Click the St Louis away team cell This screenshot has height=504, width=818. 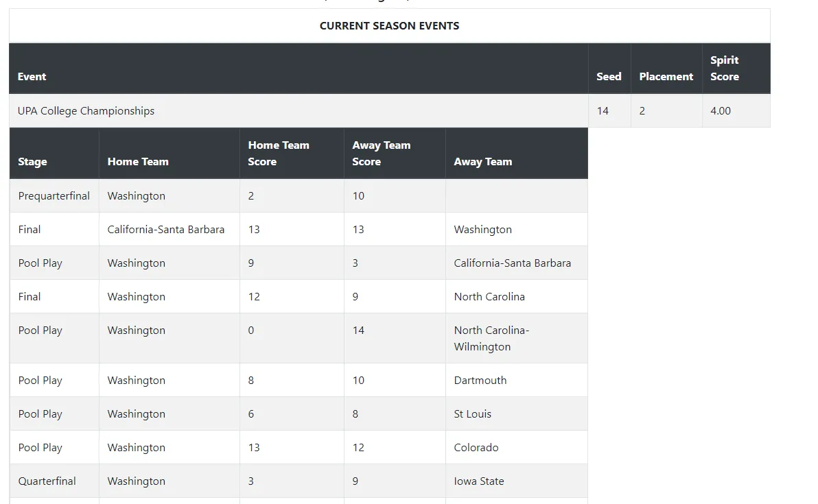pyautogui.click(x=473, y=414)
